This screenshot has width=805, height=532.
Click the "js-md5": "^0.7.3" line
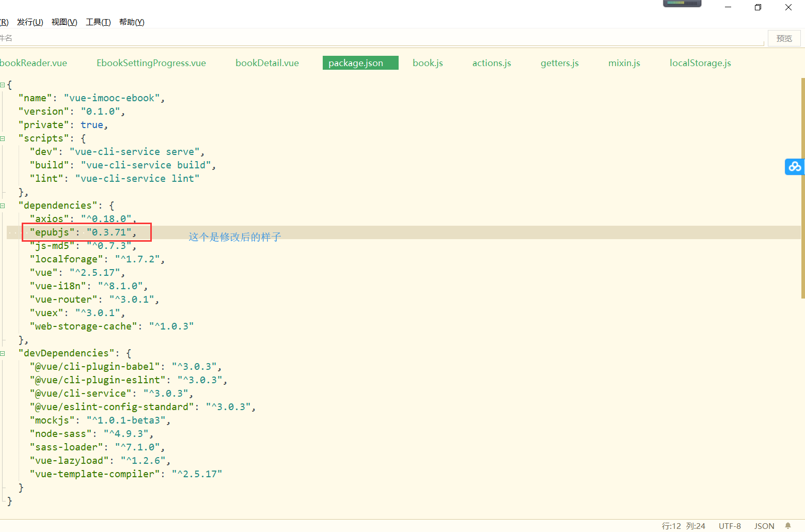click(83, 246)
